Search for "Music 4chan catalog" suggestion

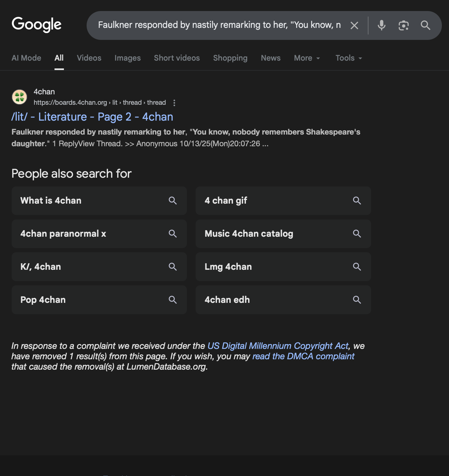(x=249, y=234)
